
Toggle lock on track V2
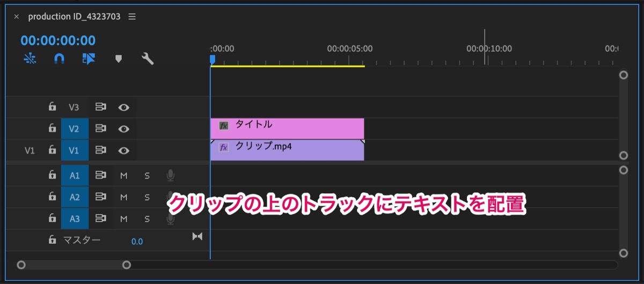click(52, 128)
